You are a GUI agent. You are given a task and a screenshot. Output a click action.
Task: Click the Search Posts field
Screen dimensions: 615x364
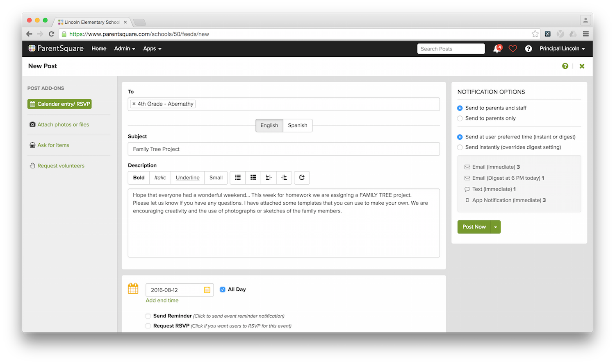click(x=451, y=49)
